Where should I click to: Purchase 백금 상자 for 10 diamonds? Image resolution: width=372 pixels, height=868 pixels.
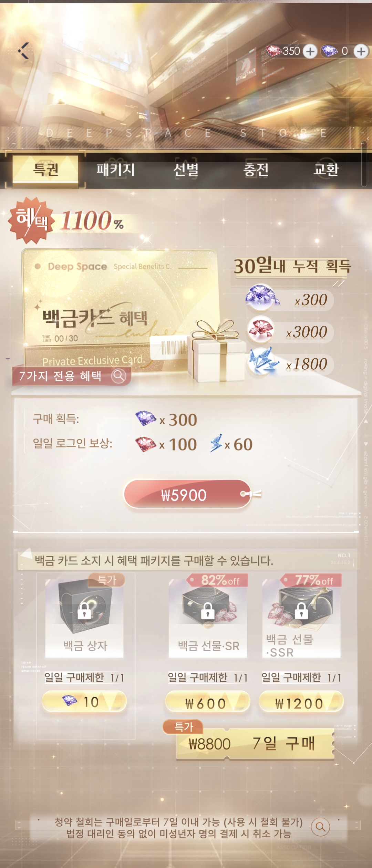pos(84,701)
